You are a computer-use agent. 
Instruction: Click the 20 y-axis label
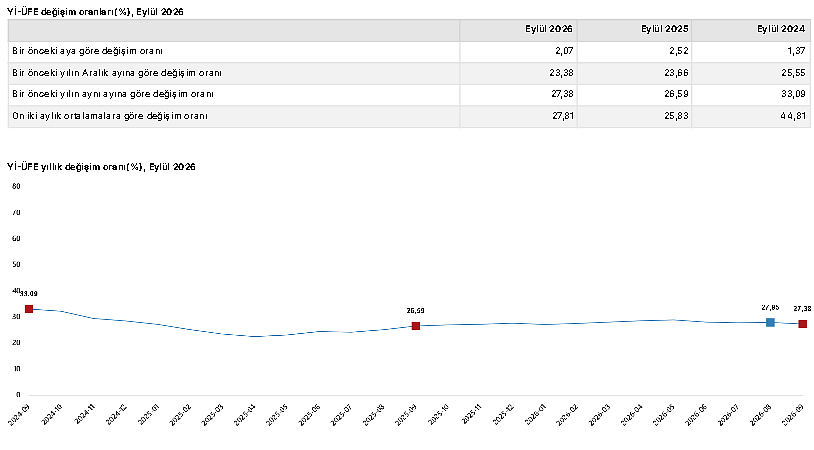(x=16, y=343)
